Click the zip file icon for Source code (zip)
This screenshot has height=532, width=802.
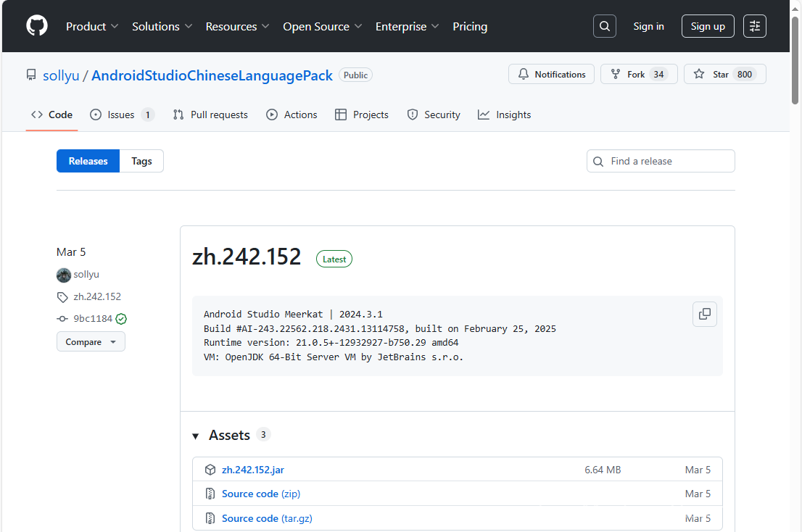click(x=210, y=494)
